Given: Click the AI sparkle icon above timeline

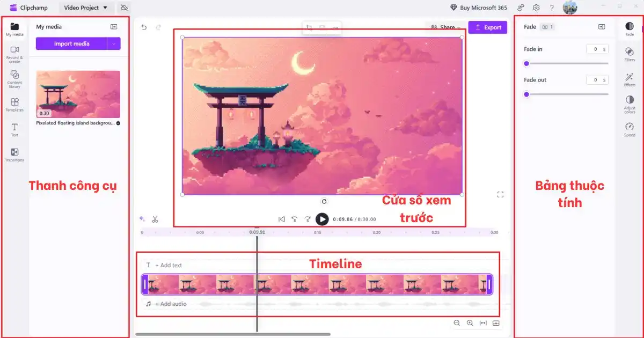Looking at the screenshot, I should coord(142,219).
